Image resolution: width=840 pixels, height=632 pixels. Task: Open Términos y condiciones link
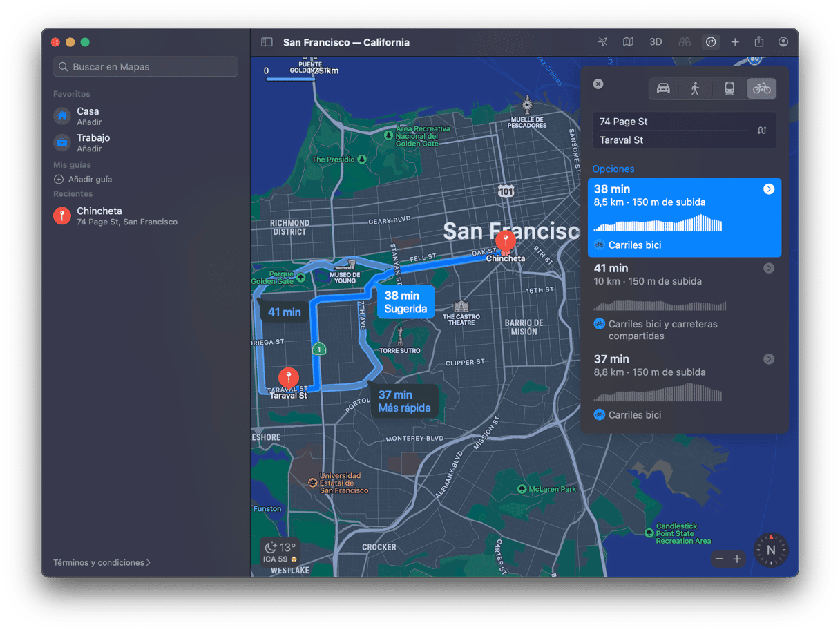pos(102,562)
